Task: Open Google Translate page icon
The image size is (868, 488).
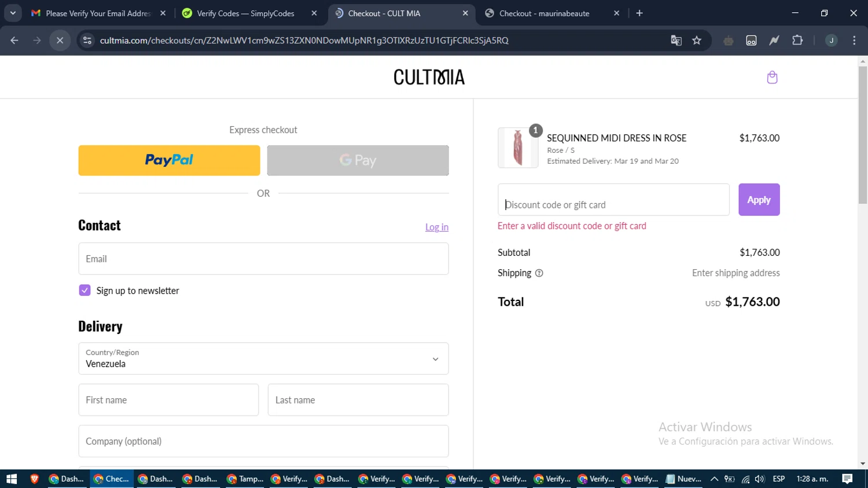Action: click(676, 41)
